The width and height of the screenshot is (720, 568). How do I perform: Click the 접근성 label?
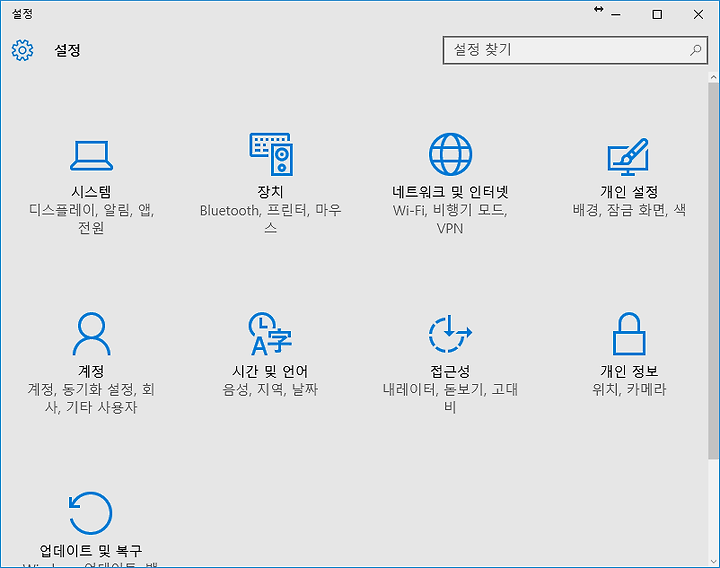point(450,371)
